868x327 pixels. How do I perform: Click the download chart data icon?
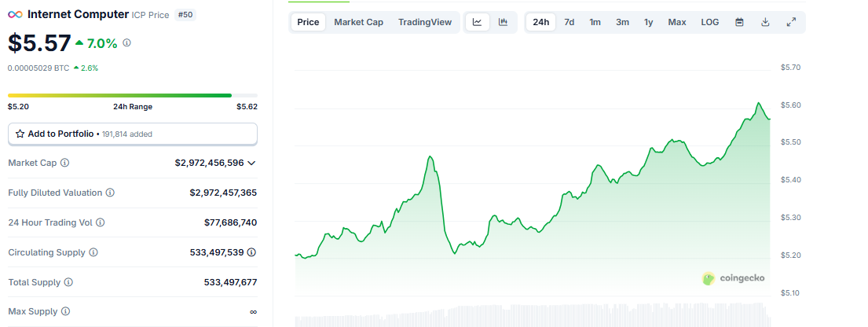click(766, 22)
